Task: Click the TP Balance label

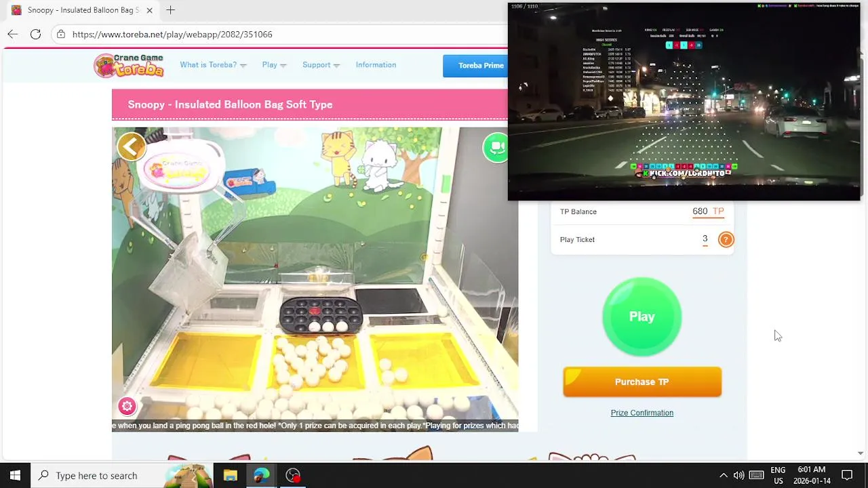Action: point(578,211)
